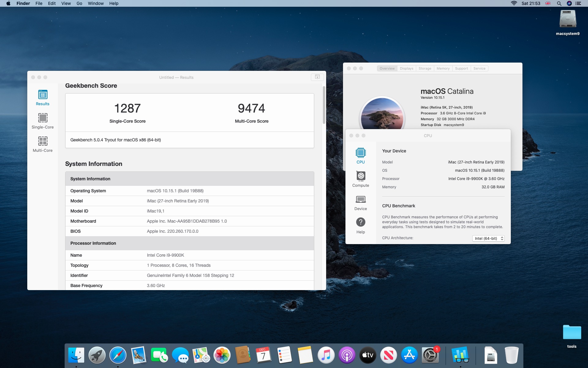Switch to the Storage tab

point(425,68)
